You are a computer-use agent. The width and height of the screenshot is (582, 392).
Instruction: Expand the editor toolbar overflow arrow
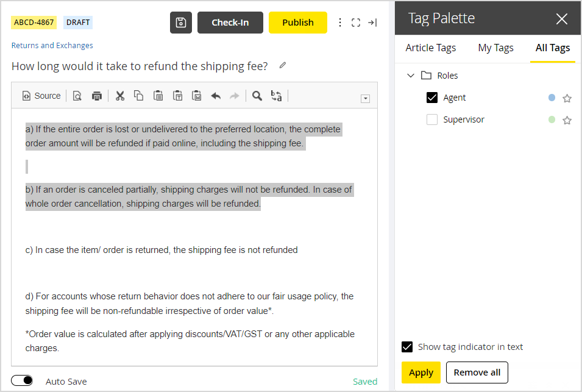(x=365, y=98)
